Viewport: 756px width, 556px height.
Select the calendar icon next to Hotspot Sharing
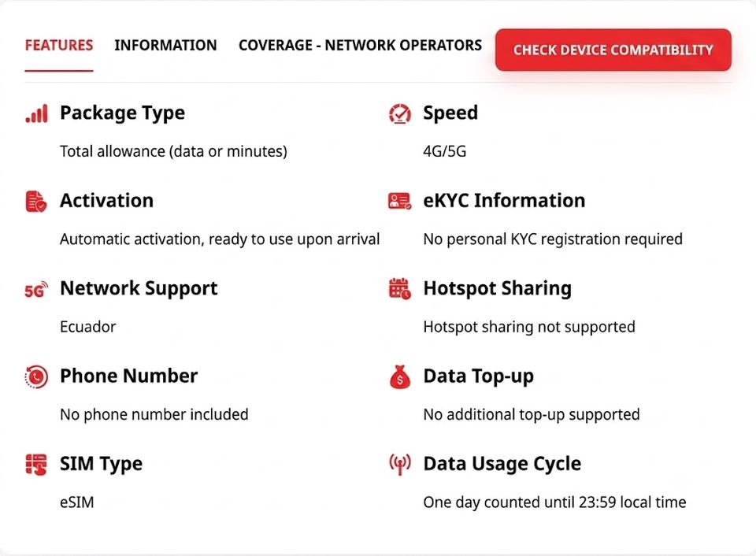400,289
